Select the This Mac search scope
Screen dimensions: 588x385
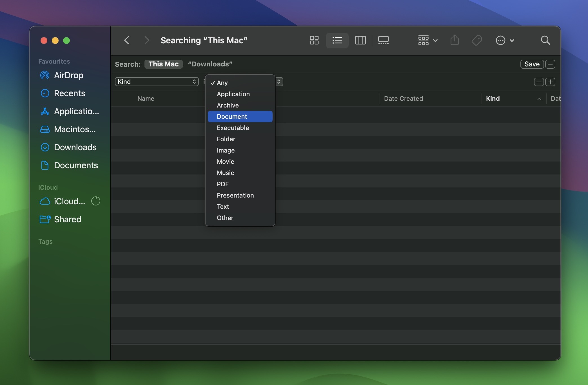click(163, 64)
